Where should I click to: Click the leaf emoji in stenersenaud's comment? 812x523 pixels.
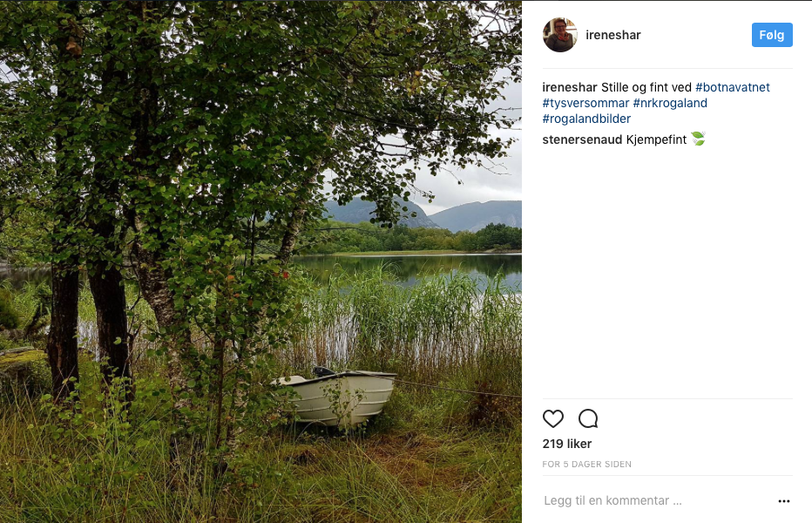coord(698,139)
